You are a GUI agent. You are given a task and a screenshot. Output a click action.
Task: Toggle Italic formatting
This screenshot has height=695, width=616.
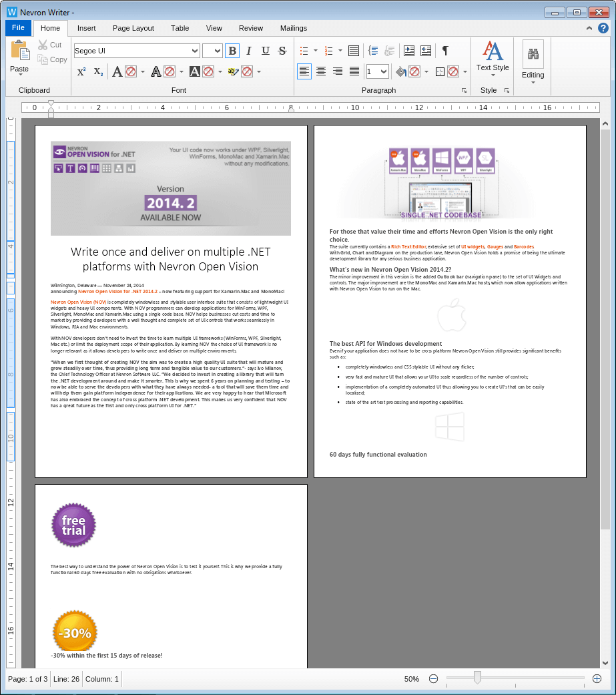tap(248, 51)
